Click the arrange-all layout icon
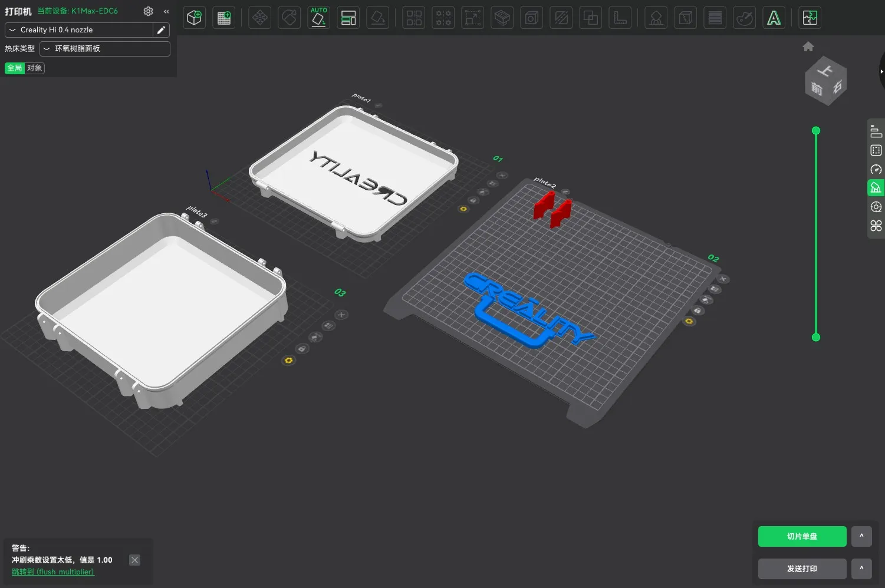This screenshot has width=885, height=588. pos(348,18)
